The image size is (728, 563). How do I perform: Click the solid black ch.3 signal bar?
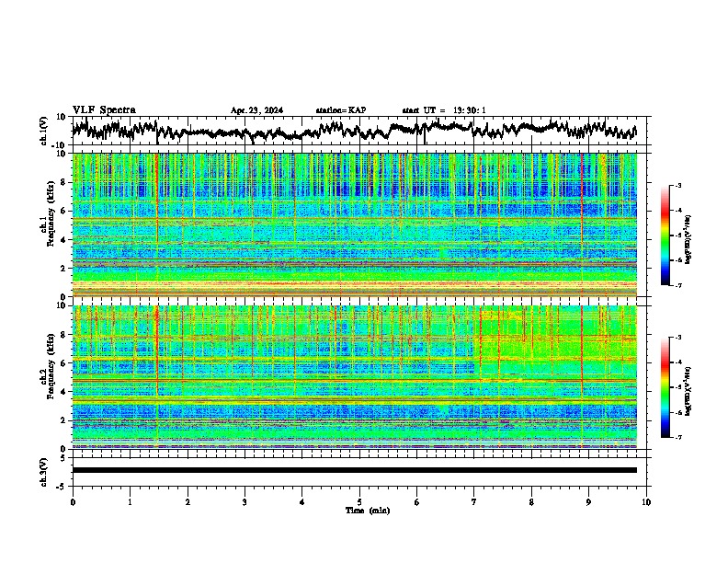pyautogui.click(x=354, y=470)
